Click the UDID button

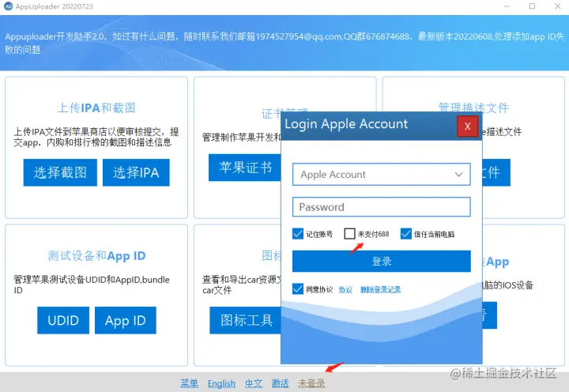coord(63,320)
